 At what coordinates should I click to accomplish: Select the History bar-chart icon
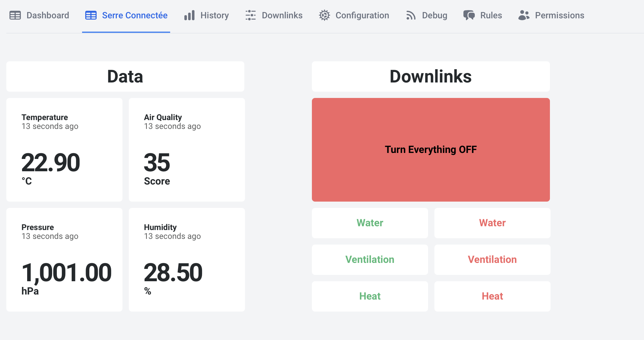189,15
